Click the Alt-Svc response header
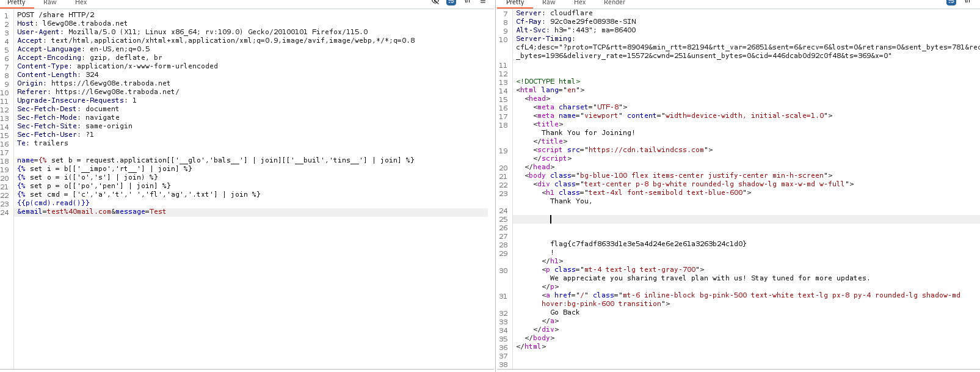The image size is (980, 372). [576, 30]
